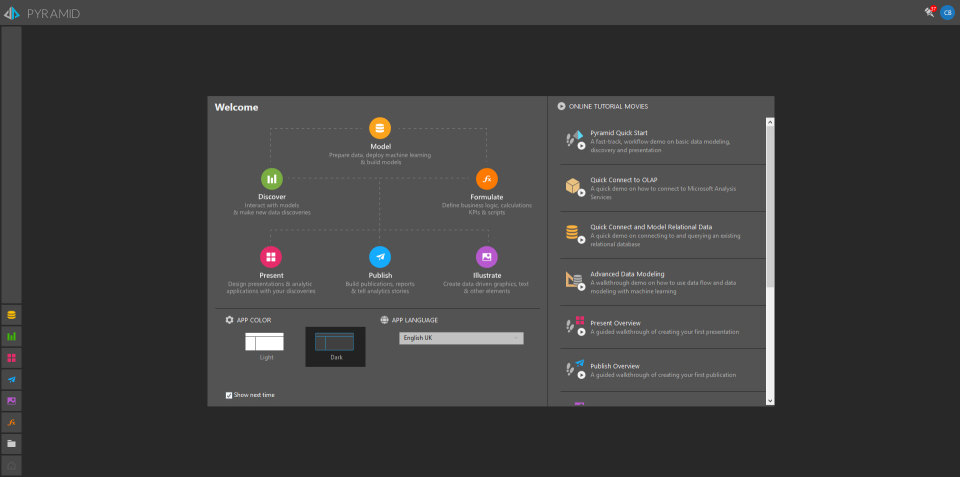Image resolution: width=960 pixels, height=477 pixels.
Task: Choose the Light app color theme
Action: coord(264,343)
